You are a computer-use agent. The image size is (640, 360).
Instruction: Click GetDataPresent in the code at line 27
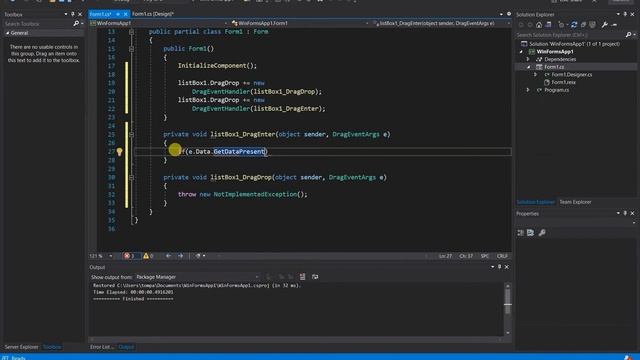point(239,151)
